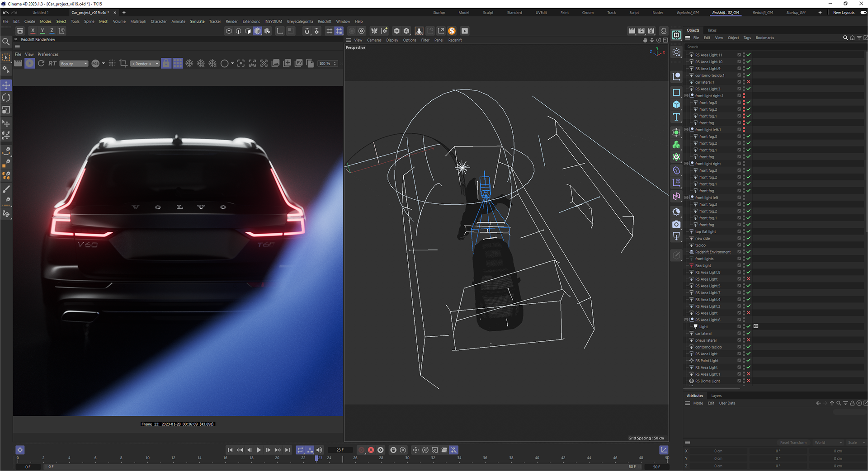Open the < Render > camera dropdown

click(x=145, y=64)
